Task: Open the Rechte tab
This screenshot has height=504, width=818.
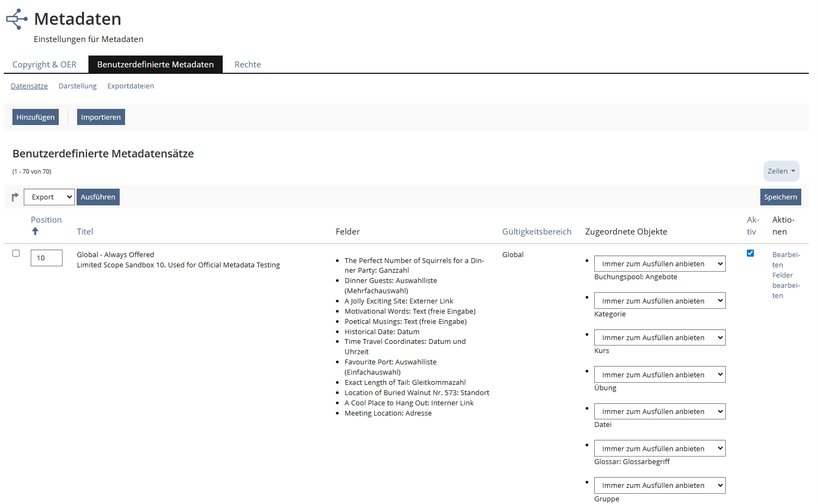Action: pyautogui.click(x=248, y=65)
